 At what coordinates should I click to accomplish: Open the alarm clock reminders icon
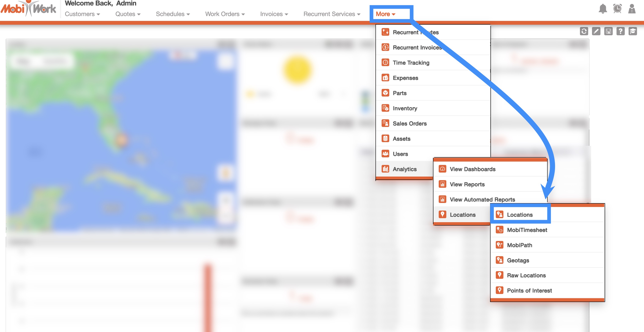(617, 9)
